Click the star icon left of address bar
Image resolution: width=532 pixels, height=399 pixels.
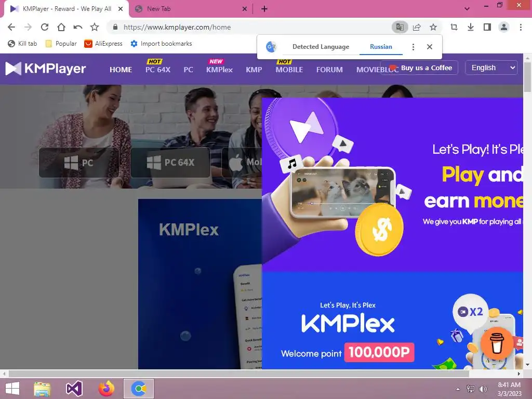click(95, 27)
